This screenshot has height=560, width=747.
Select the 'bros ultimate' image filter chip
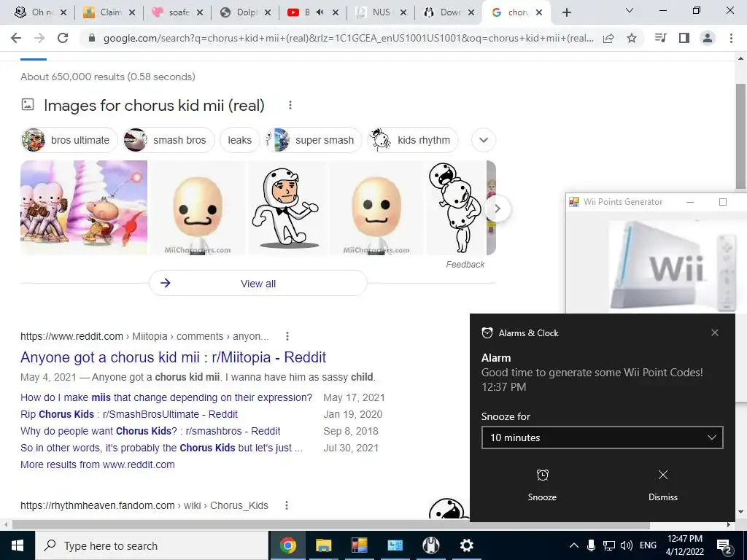pyautogui.click(x=69, y=140)
